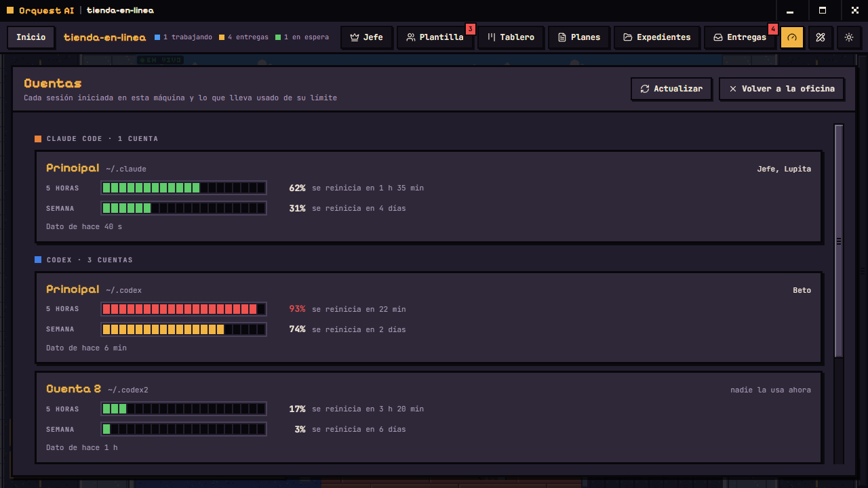Viewport: 868px width, 488px height.
Task: Open Expedientes folder tab
Action: tap(656, 37)
